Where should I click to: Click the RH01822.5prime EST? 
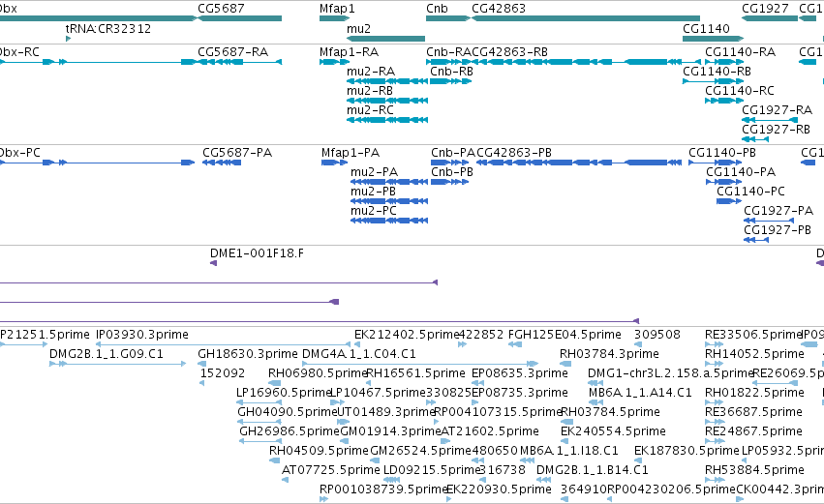tap(714, 402)
